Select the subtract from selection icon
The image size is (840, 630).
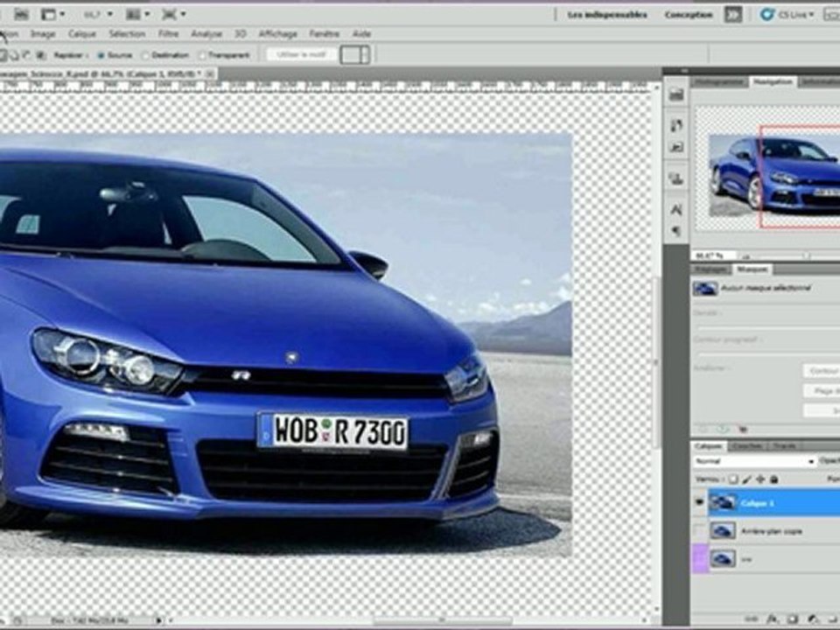(27, 55)
